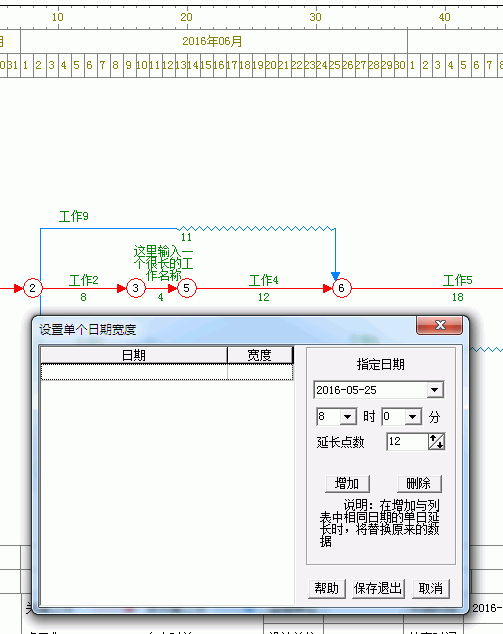The image size is (503, 634).
Task: Select the 宽度 column header
Action: 260,355
